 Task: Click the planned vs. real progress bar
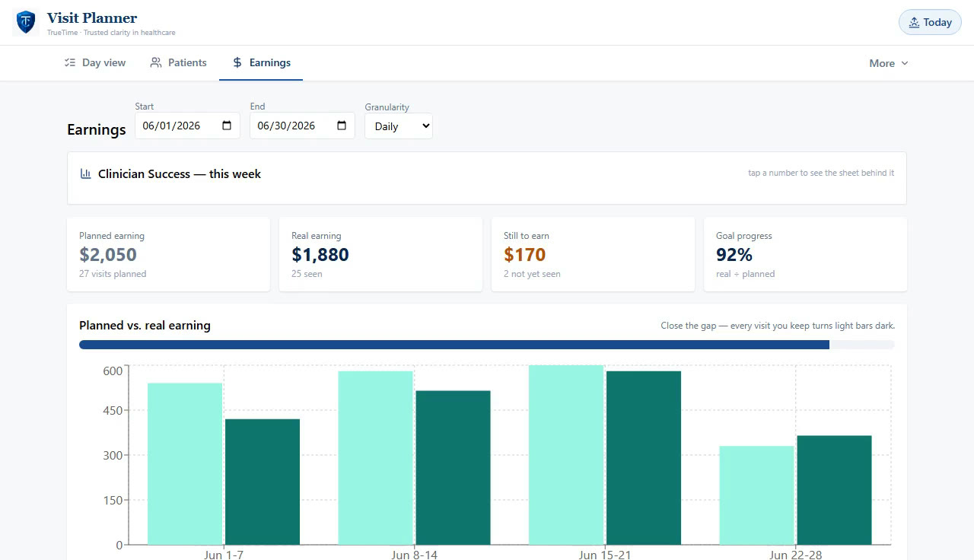[x=487, y=345]
